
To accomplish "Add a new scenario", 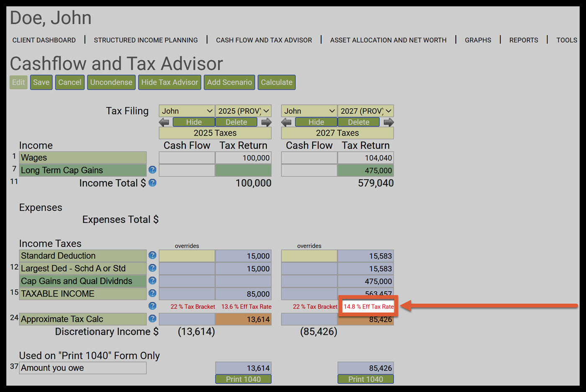I will pyautogui.click(x=229, y=82).
